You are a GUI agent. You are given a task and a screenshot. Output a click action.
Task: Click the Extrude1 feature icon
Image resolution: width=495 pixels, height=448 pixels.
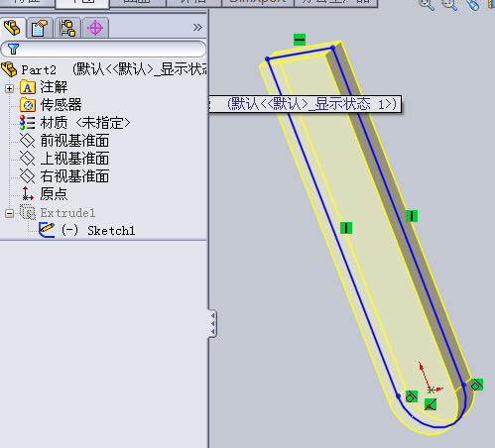point(28,212)
